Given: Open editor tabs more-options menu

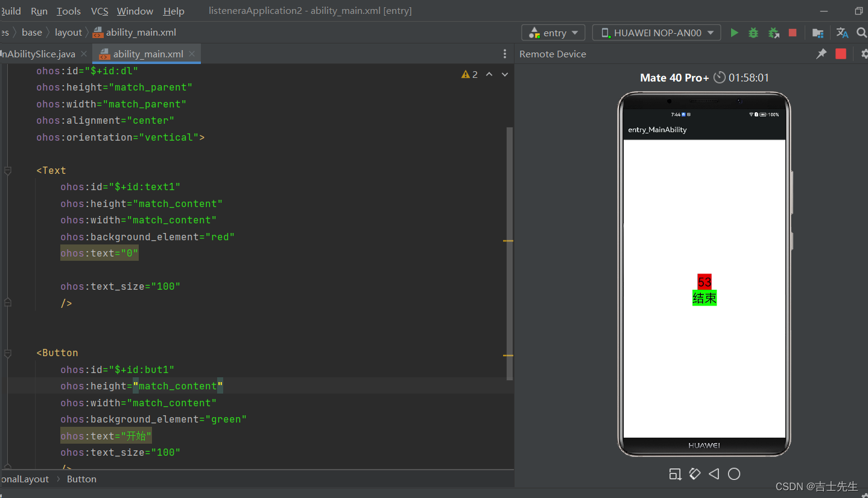Looking at the screenshot, I should (505, 54).
